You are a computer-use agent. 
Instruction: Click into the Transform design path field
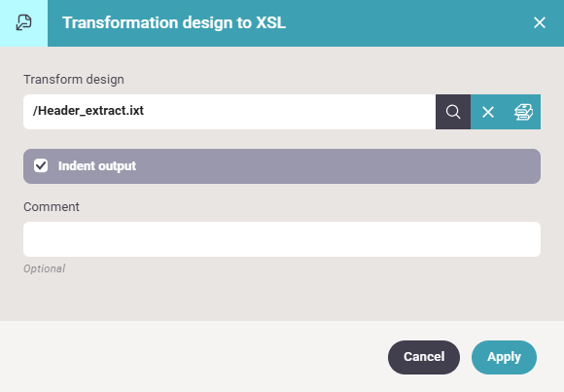pyautogui.click(x=229, y=112)
